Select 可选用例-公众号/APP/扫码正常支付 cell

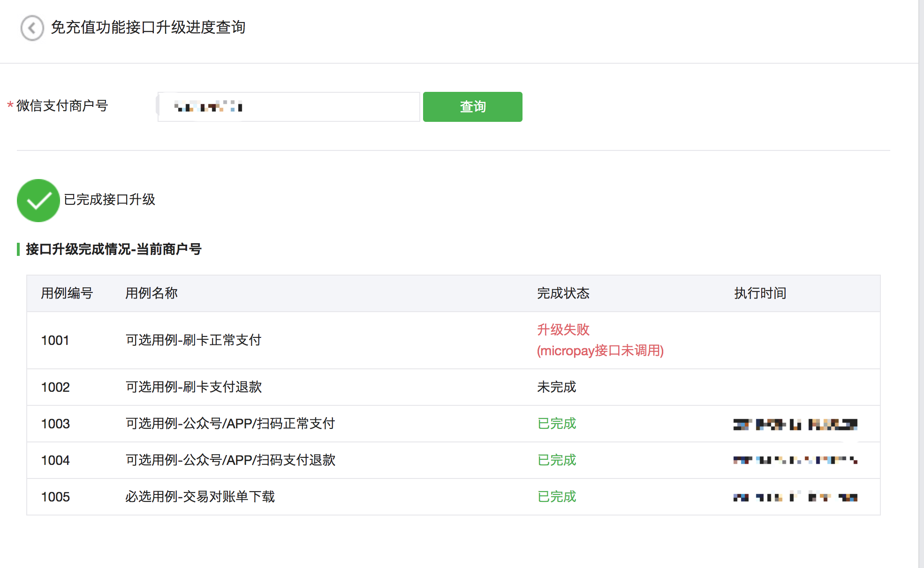point(230,423)
